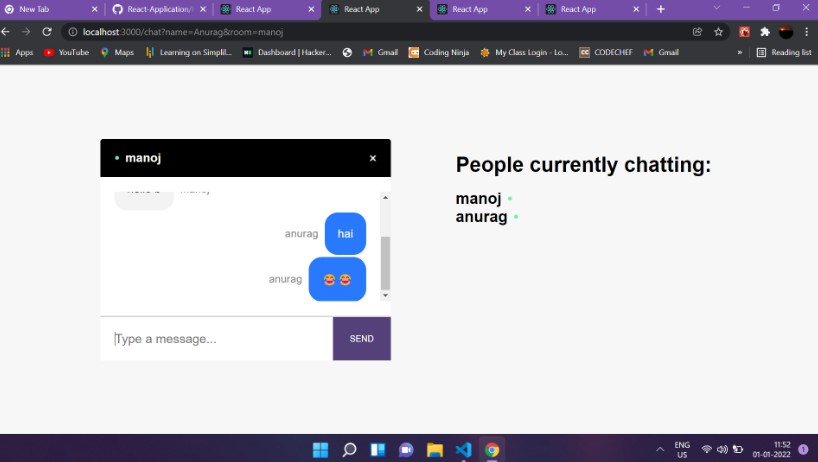The image size is (818, 462).
Task: Open Windows Start menu
Action: pos(320,449)
